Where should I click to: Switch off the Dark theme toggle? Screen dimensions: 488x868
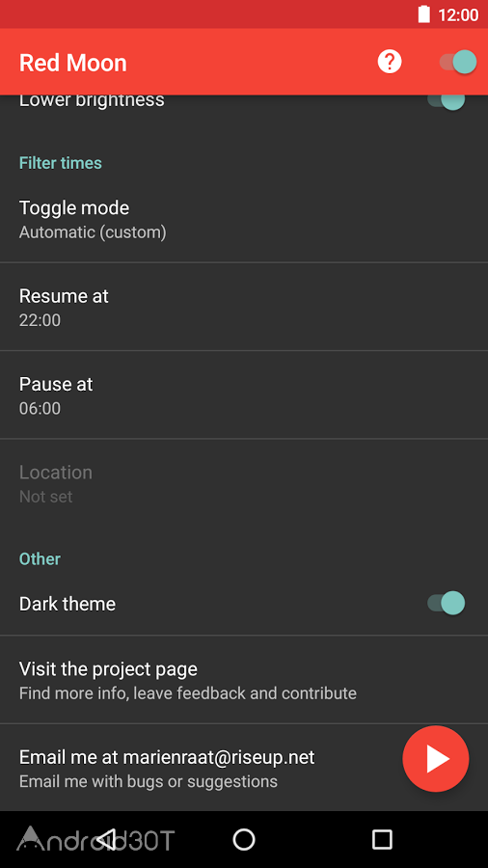click(x=446, y=603)
